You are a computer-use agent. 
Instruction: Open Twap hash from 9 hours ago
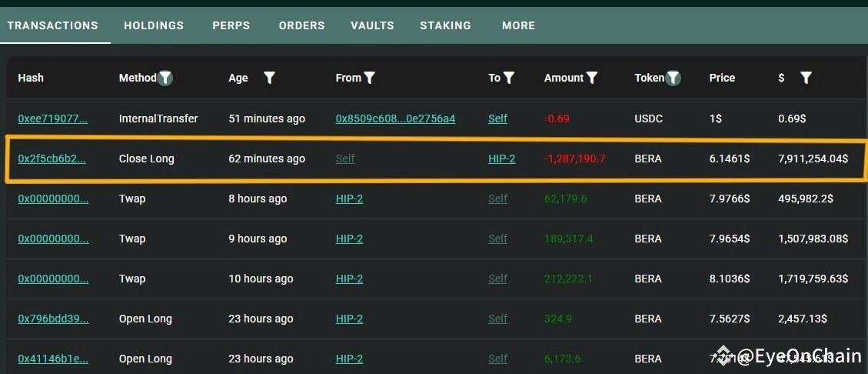pos(53,239)
